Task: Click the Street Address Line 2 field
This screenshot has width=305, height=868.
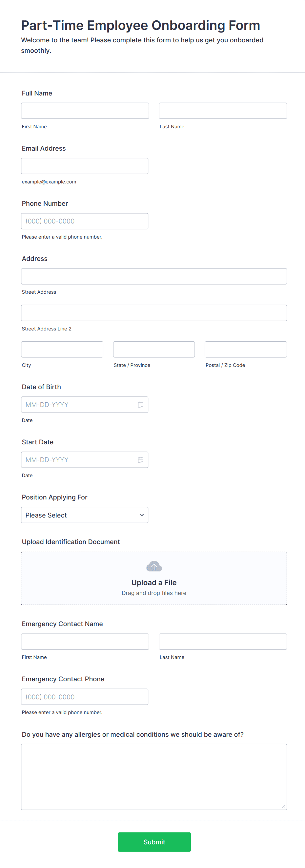Action: [154, 313]
